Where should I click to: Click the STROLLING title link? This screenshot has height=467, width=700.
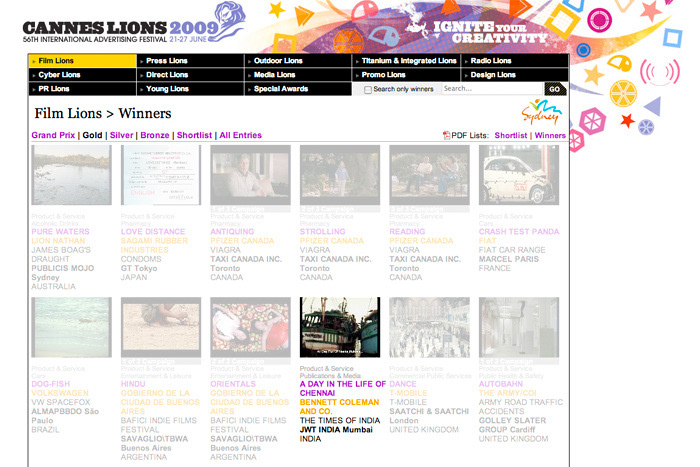pos(322,232)
